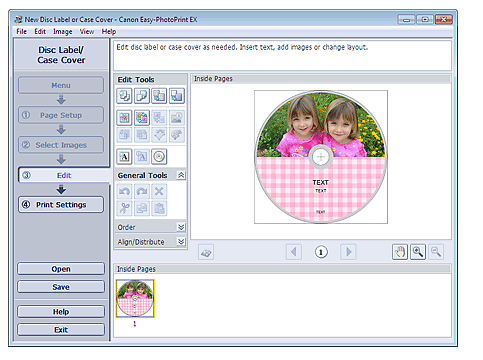Screen dimensions: 483x360
Task: Click the grayed-out Edit Text Box icon
Action: point(142,156)
